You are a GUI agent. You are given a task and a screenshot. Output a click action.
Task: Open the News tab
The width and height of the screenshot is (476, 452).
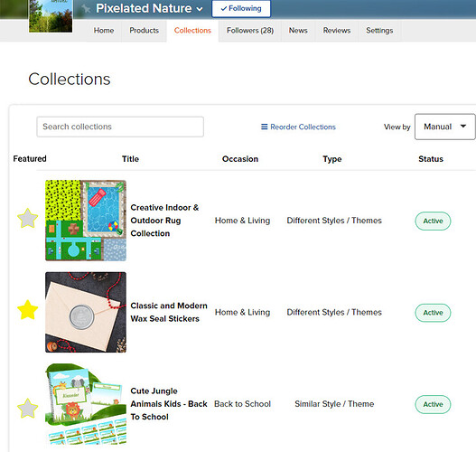coord(298,31)
